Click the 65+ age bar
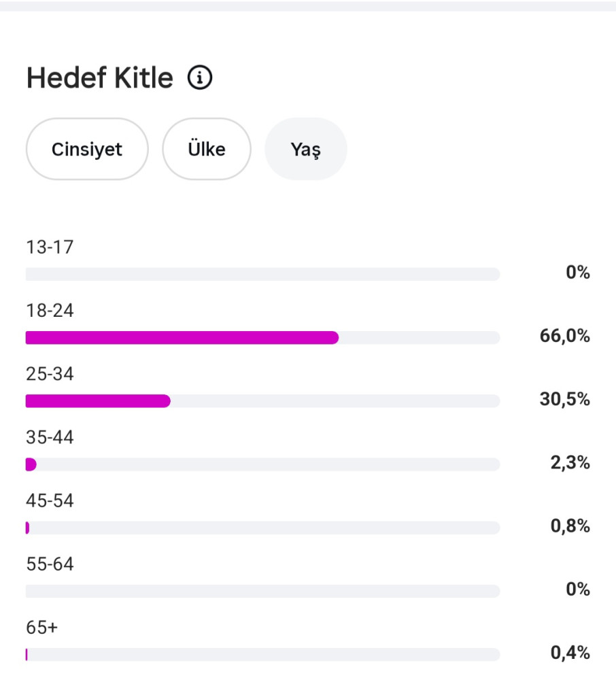Viewport: 616px width, 680px height. 262,654
